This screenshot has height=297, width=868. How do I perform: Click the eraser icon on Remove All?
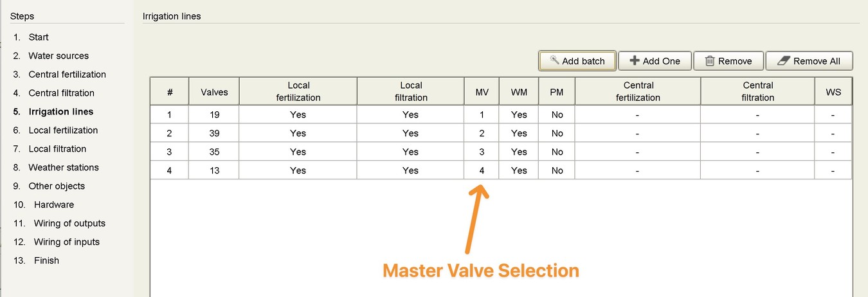pos(782,61)
